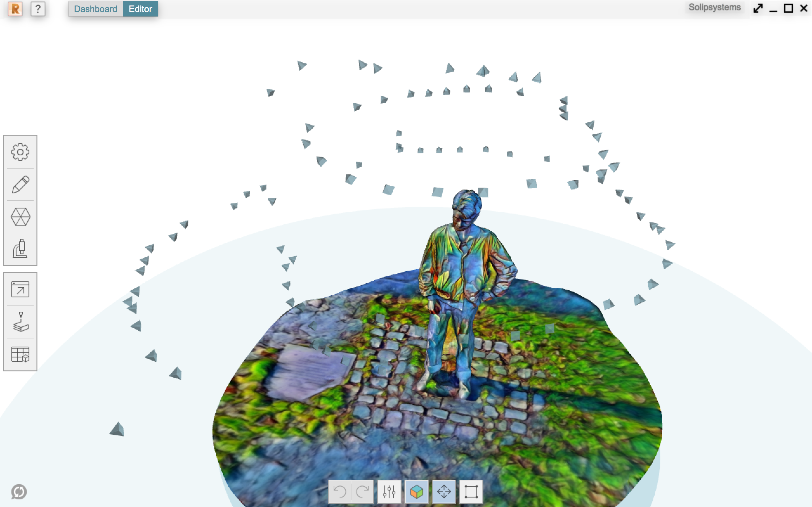The height and width of the screenshot is (507, 812).
Task: Toggle the bounding box view mode
Action: [x=471, y=491]
